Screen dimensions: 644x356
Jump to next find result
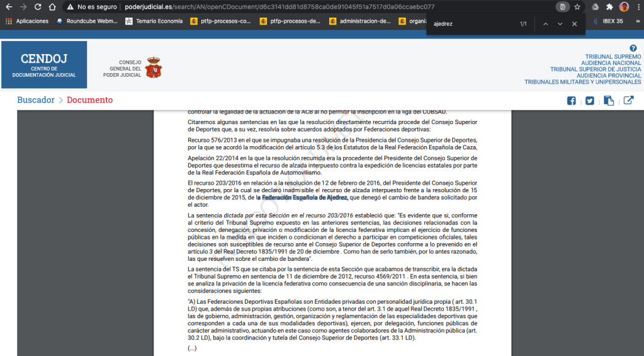560,24
